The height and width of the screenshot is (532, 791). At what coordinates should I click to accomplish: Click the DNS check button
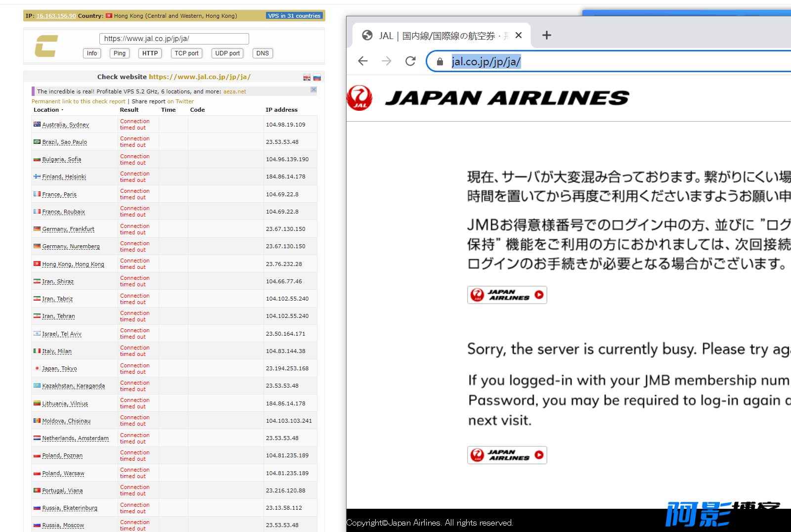click(x=263, y=53)
